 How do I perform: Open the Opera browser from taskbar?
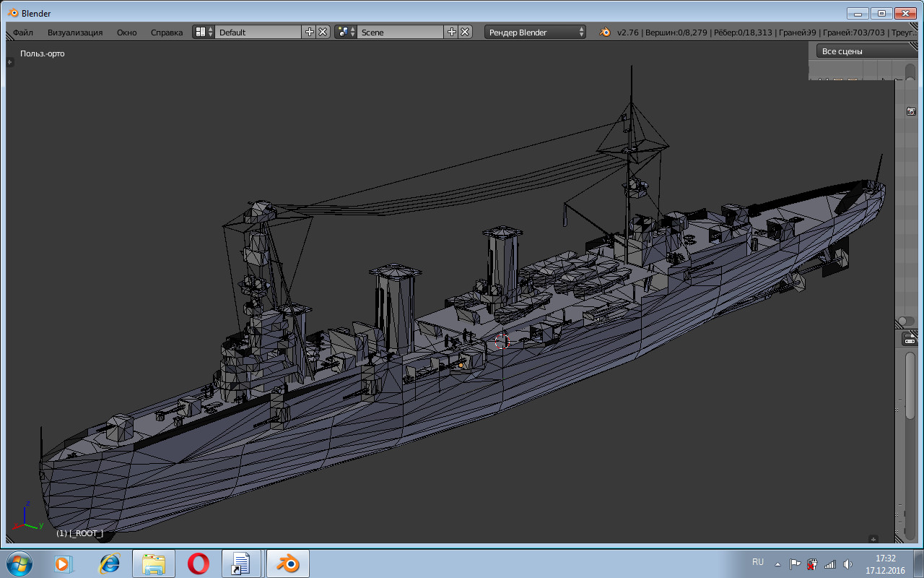coord(199,563)
